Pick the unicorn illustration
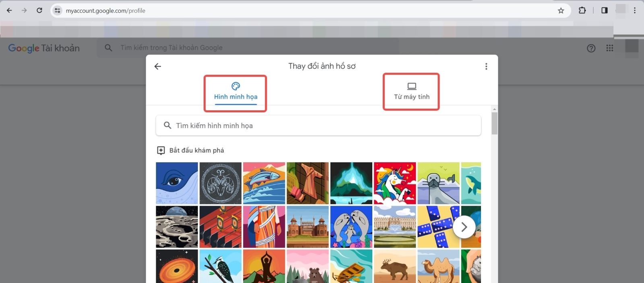This screenshot has height=283, width=644. coord(395,183)
